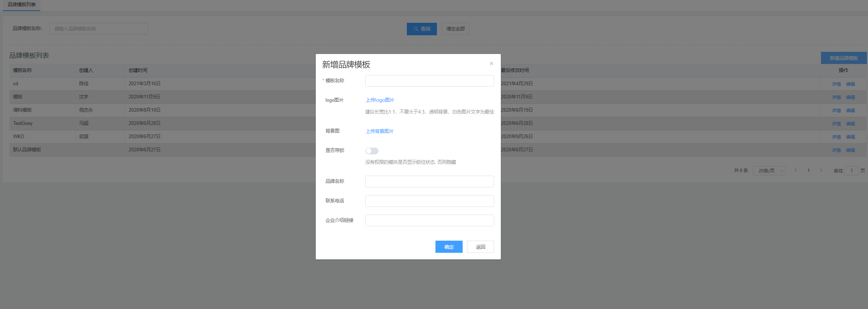Click 上传logo图片 upload link
This screenshot has height=309, width=868.
[x=380, y=100]
